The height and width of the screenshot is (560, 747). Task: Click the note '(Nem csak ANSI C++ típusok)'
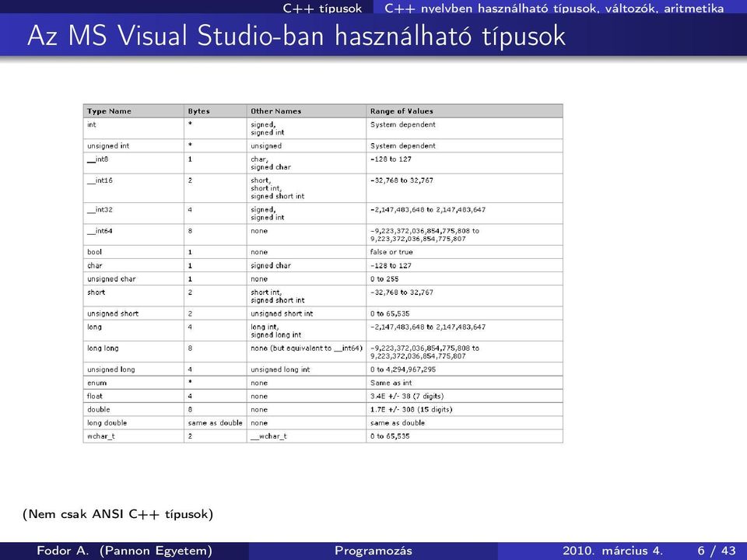(117, 514)
